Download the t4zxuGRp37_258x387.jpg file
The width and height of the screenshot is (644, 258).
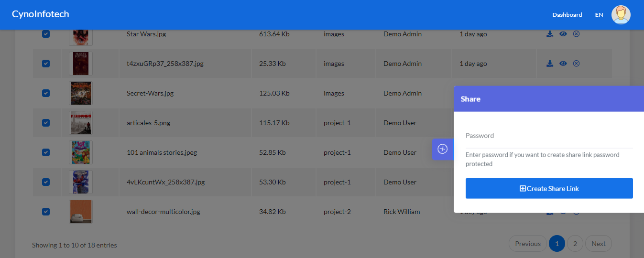pos(550,64)
